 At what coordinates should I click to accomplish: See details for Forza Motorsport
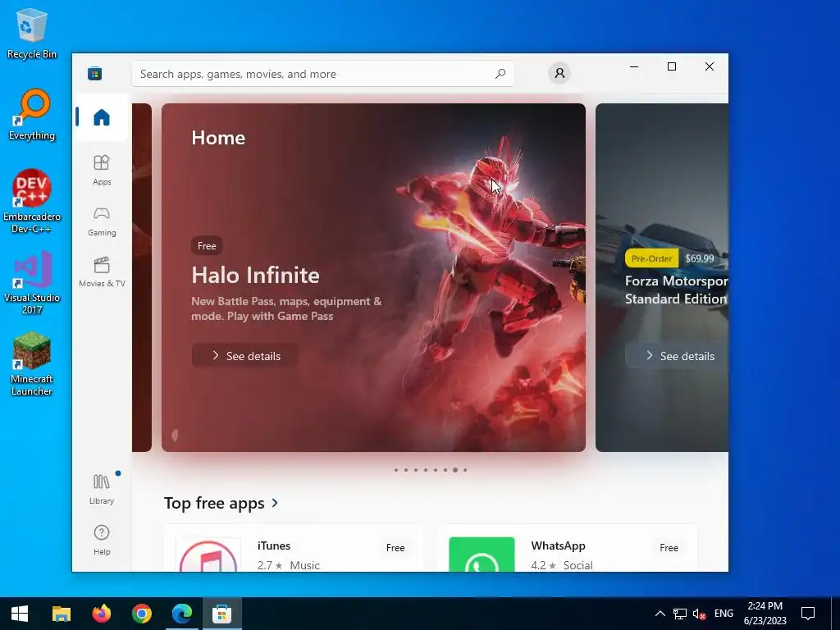[x=677, y=356]
